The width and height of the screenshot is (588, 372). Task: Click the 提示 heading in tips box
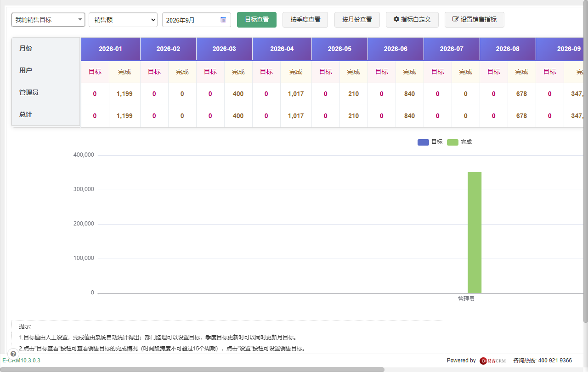pyautogui.click(x=25, y=327)
